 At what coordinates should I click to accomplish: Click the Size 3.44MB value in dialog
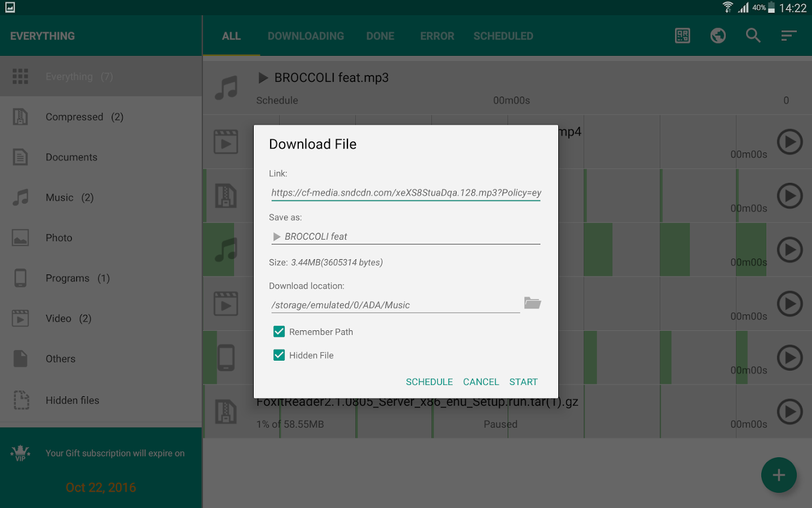coord(337,262)
